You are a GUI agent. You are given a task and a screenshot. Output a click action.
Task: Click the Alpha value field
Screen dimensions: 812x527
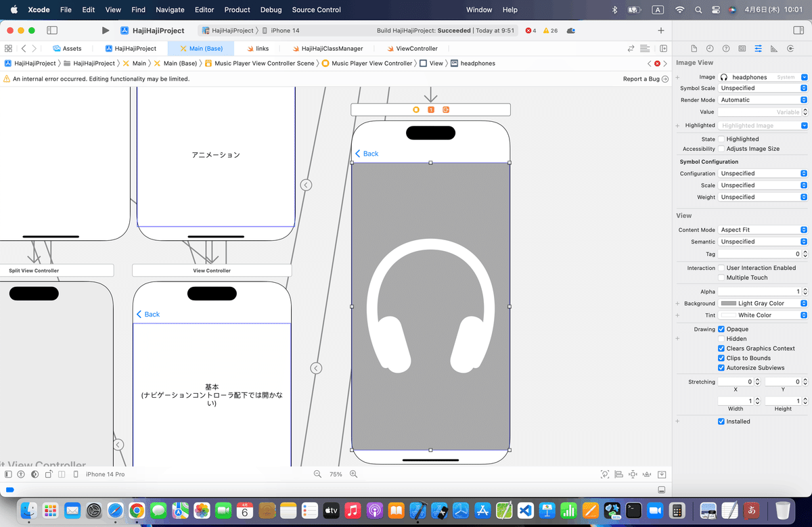click(759, 292)
